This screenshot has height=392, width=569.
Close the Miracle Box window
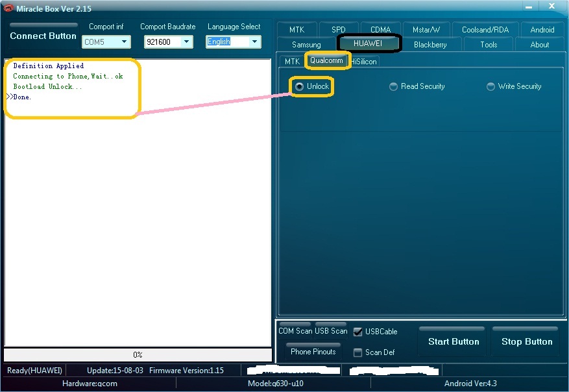tap(551, 6)
